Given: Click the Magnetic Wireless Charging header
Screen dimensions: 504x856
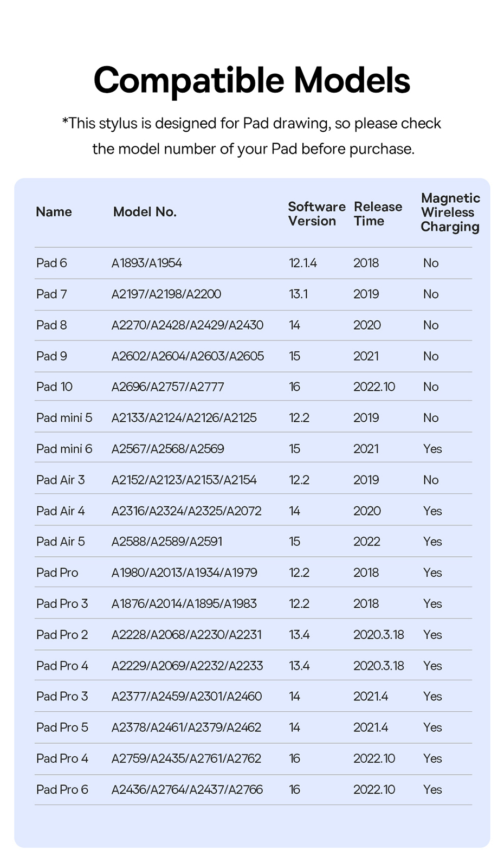Looking at the screenshot, I should 450,213.
